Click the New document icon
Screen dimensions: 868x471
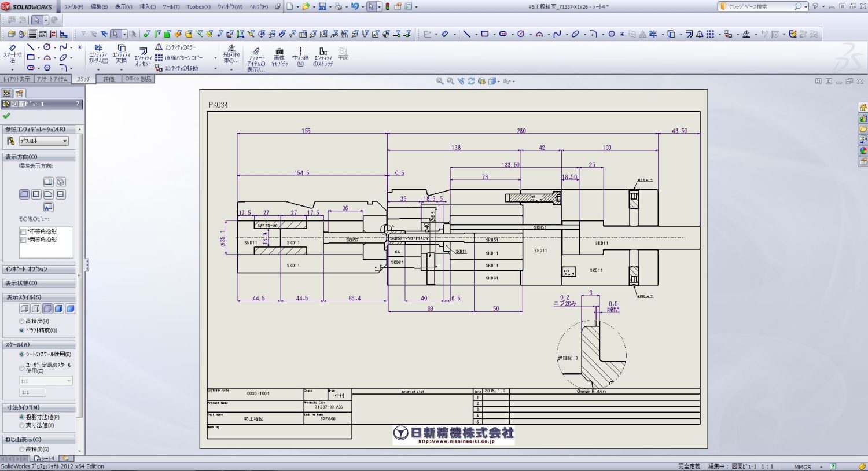(290, 6)
